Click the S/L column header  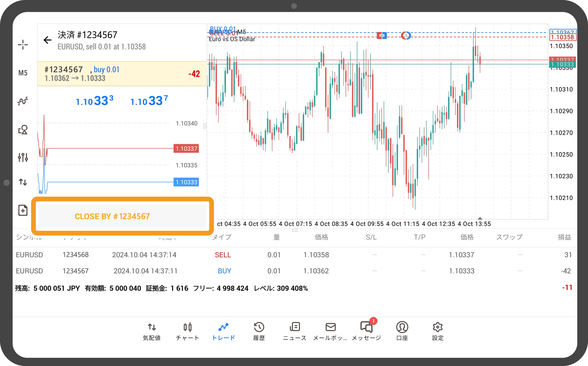pyautogui.click(x=371, y=237)
